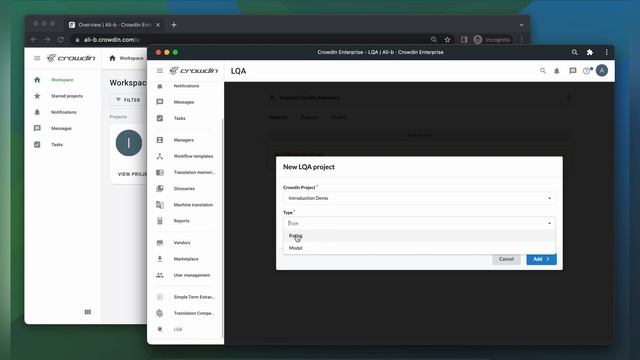Click Marketplace download icon in sidebar
The height and width of the screenshot is (360, 640).
pyautogui.click(x=160, y=259)
